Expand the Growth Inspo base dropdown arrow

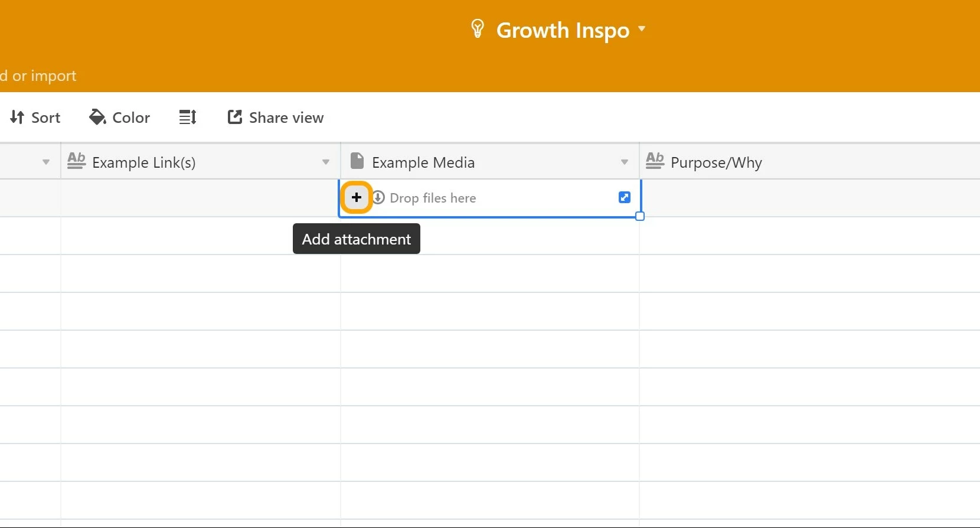[642, 28]
